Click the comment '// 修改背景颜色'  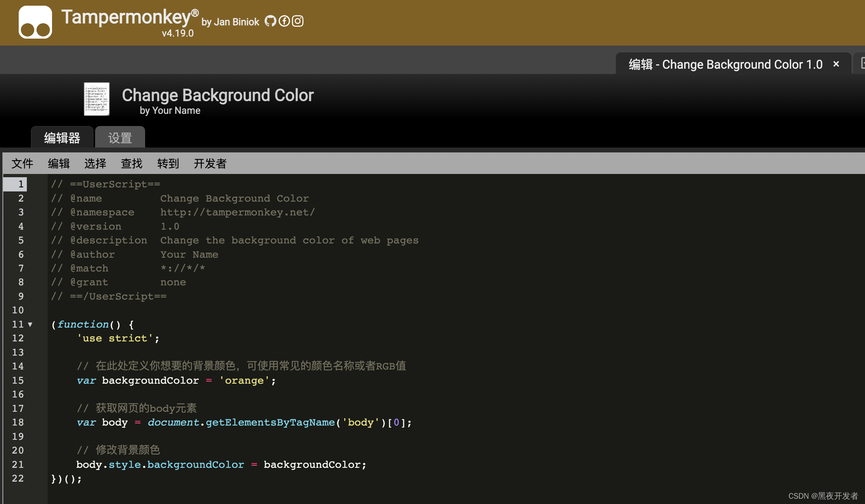click(x=118, y=450)
